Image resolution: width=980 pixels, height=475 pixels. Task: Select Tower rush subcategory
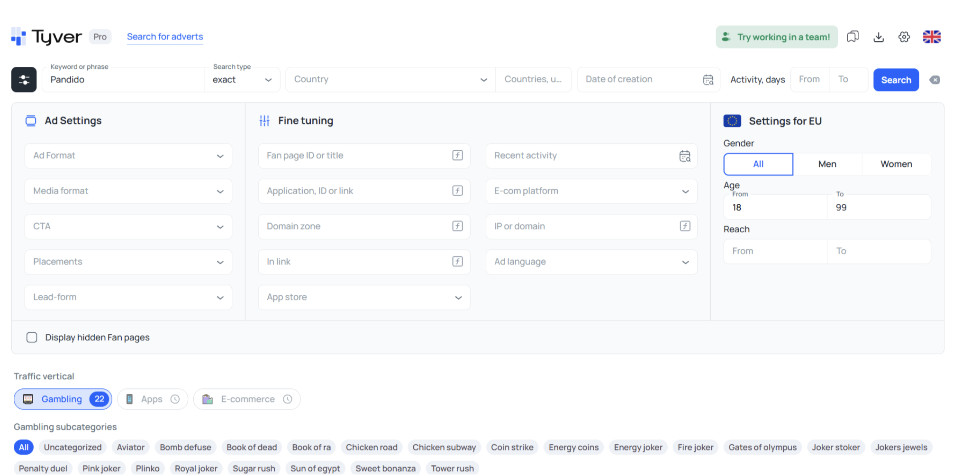tap(452, 468)
